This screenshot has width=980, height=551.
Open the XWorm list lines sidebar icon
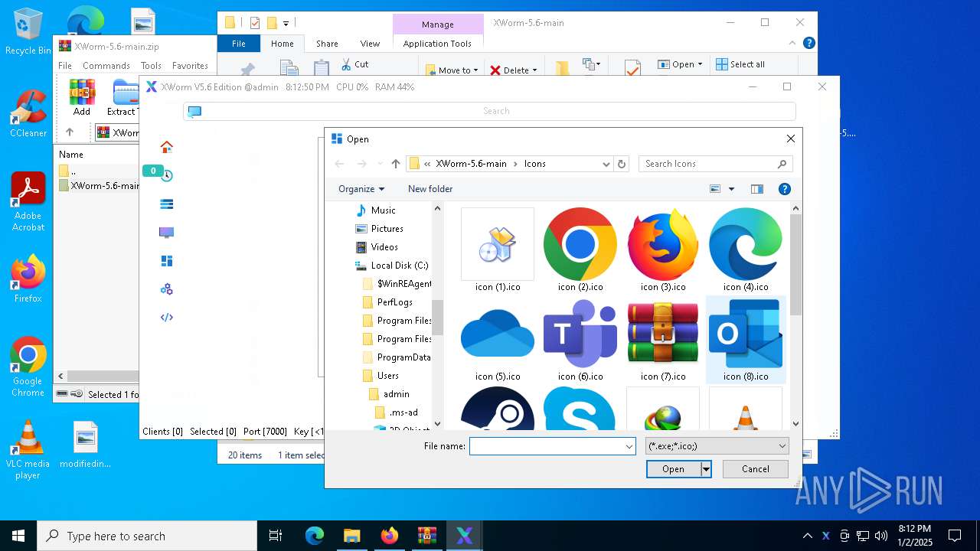click(x=166, y=204)
